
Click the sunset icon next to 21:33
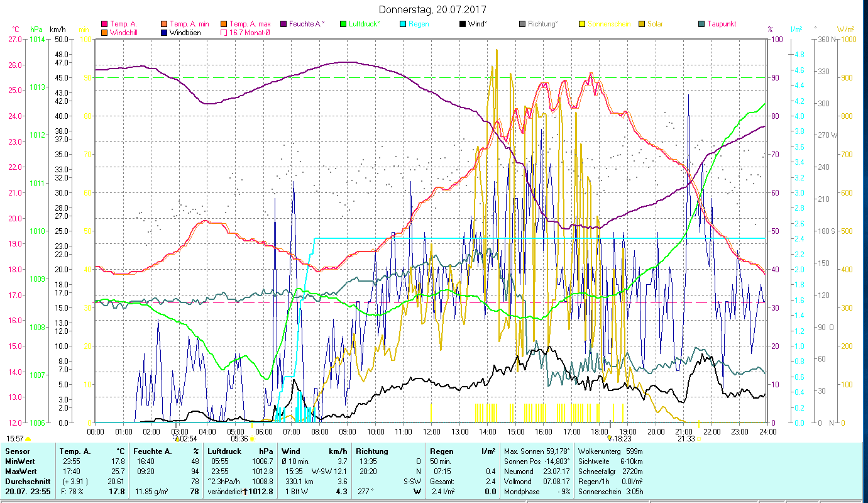tap(700, 439)
